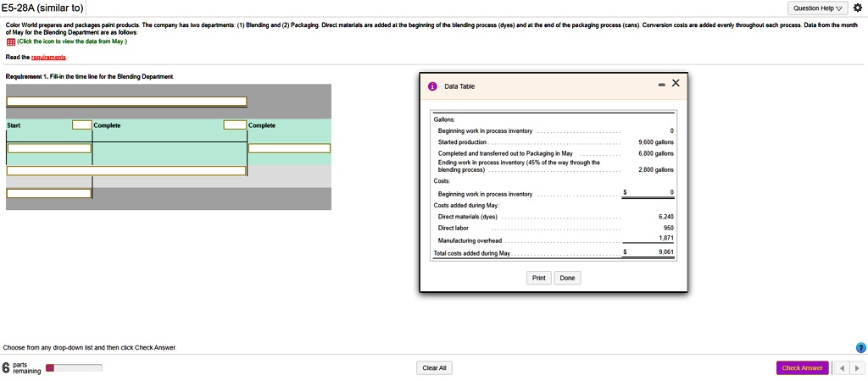Open the top timeline drop-down box

point(126,101)
